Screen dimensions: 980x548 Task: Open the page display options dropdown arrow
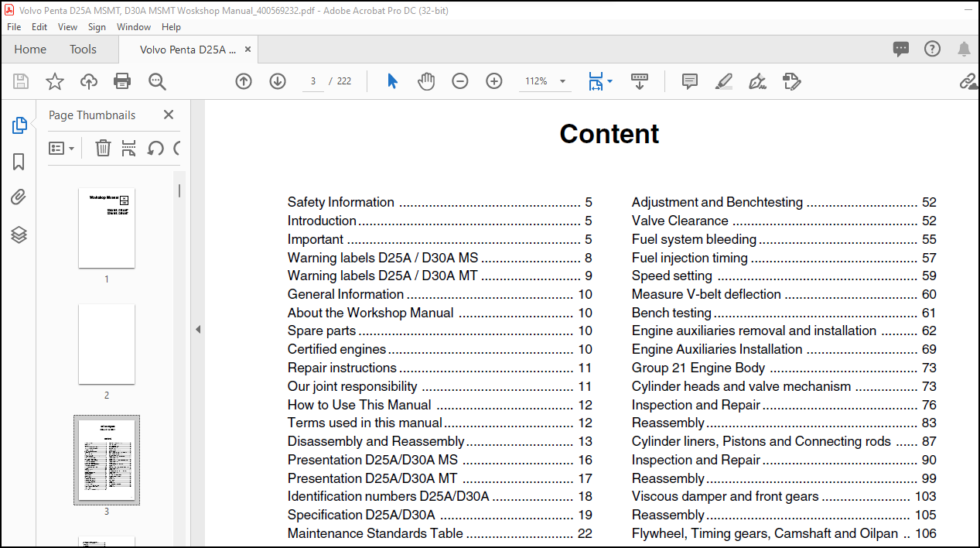tap(610, 81)
